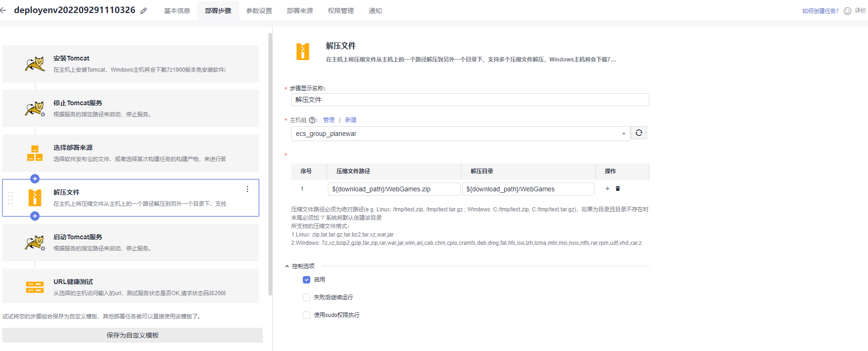
Task: Select the URL健康测试 step icon
Action: 35,287
